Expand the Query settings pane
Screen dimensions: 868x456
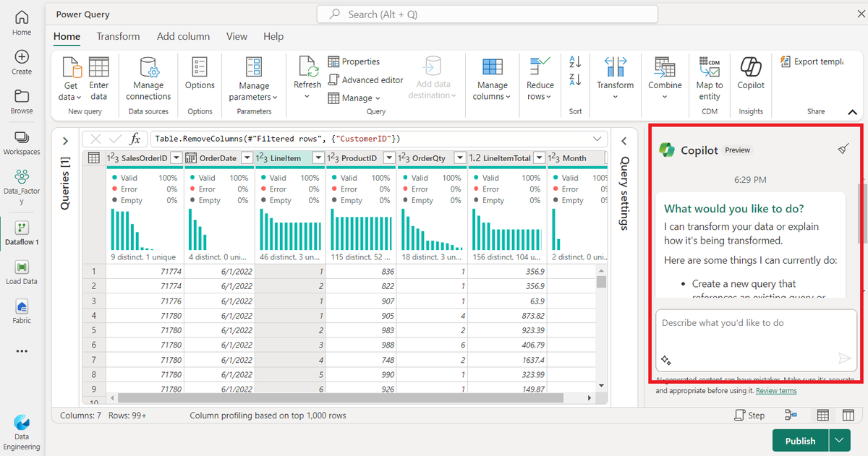tap(625, 141)
